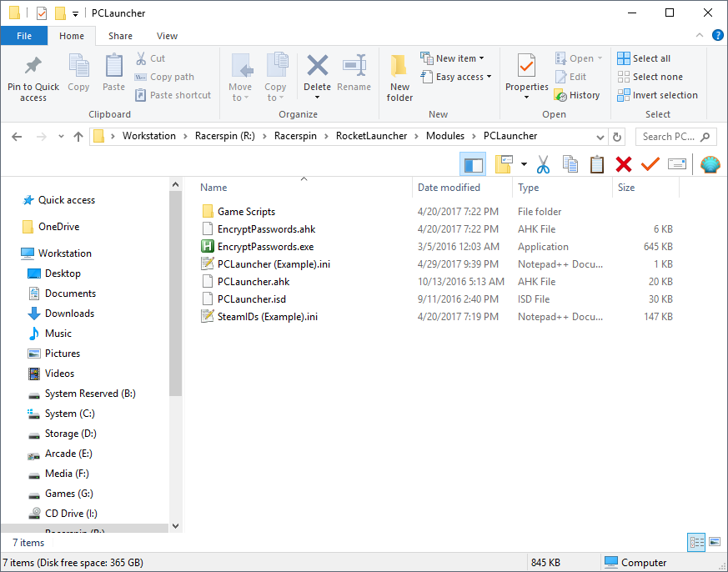Click Select all in ribbon
Screen dimensions: 728x572
click(x=644, y=58)
